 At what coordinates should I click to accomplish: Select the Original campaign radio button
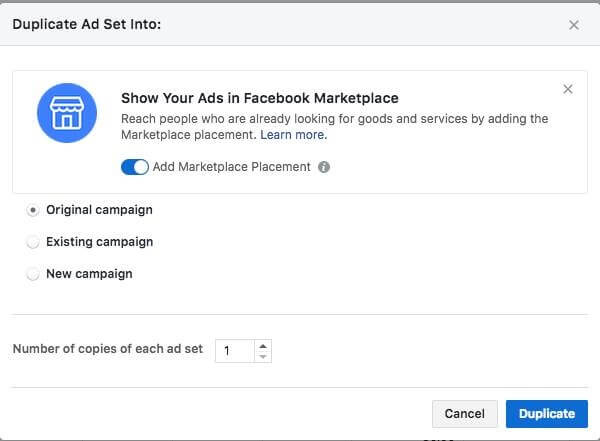pos(33,210)
